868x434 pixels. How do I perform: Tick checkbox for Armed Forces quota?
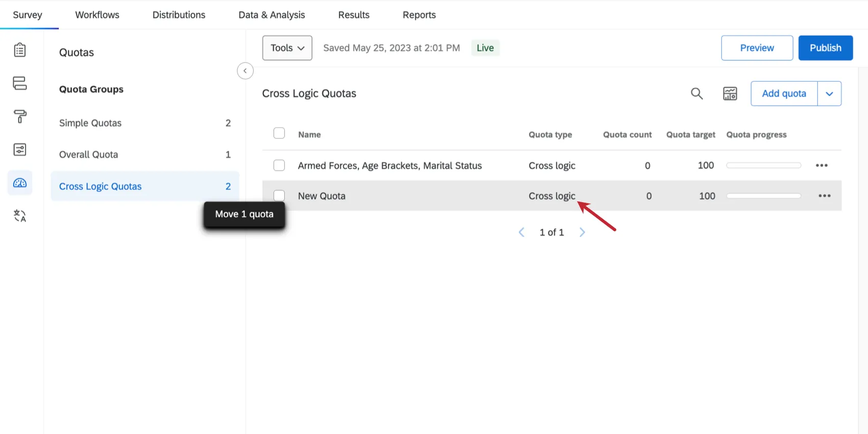pos(279,165)
